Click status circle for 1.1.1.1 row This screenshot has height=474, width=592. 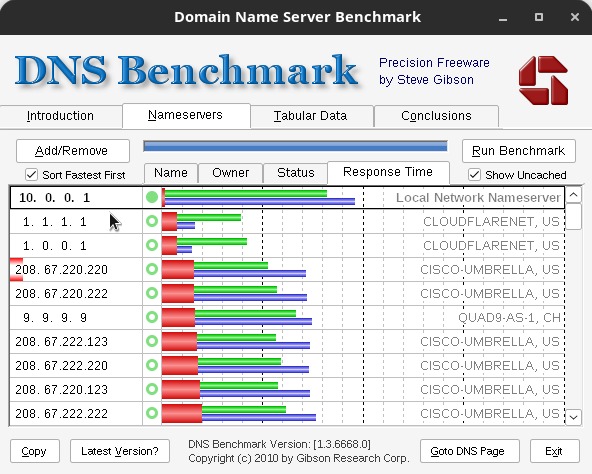pos(152,221)
